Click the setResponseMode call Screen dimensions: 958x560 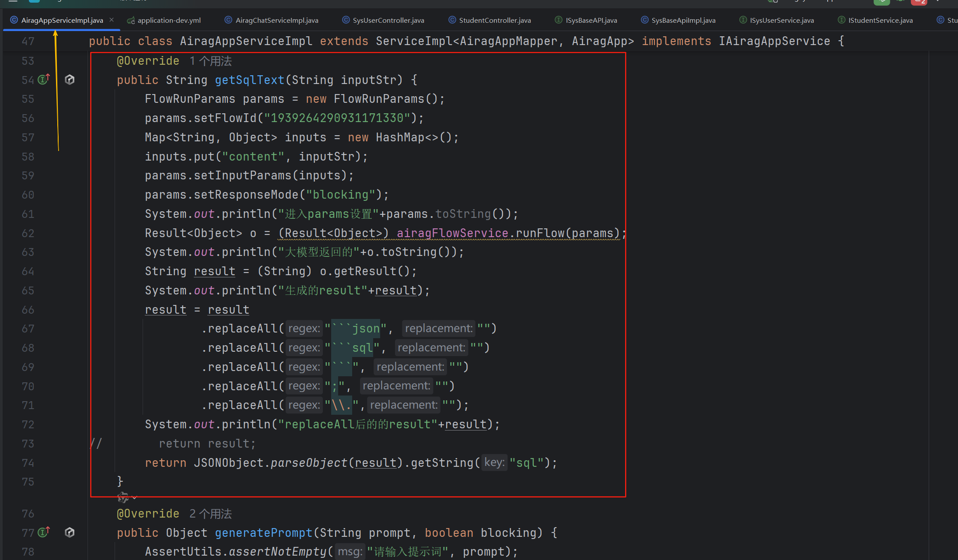(246, 195)
